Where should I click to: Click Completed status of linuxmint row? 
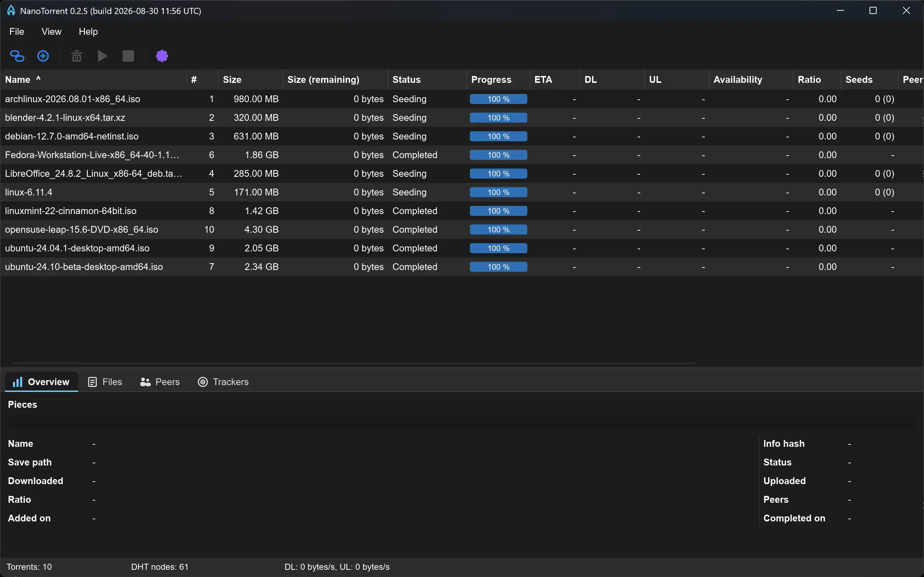(415, 211)
